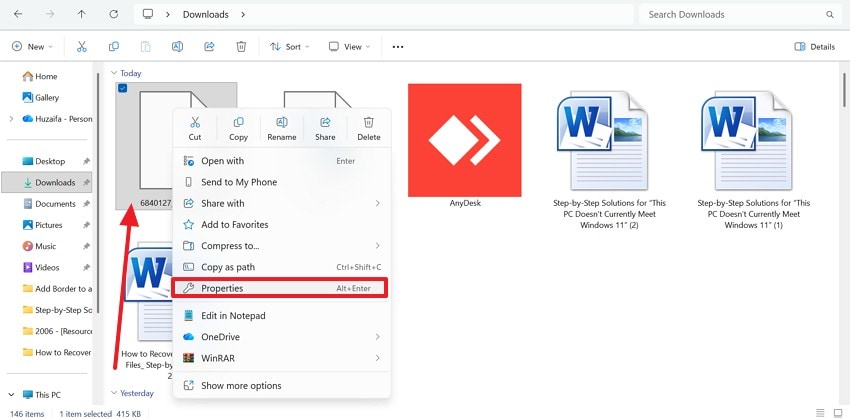Open the Sort dropdown

click(x=290, y=47)
